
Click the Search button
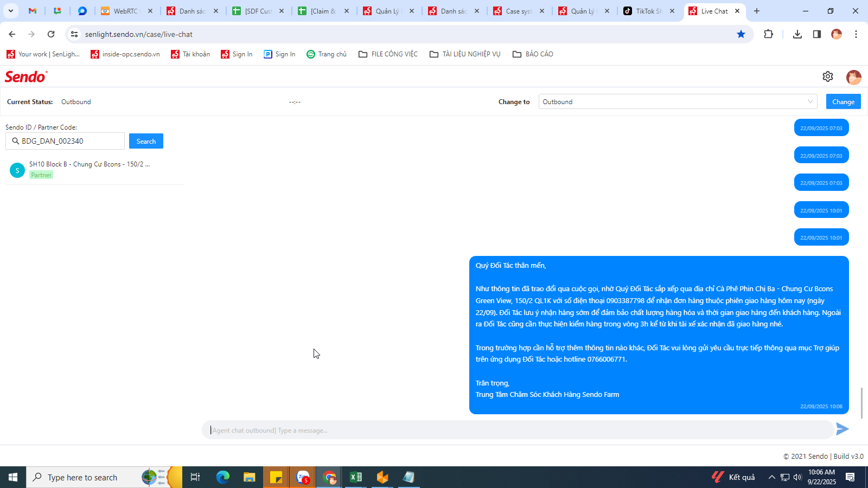(x=146, y=141)
